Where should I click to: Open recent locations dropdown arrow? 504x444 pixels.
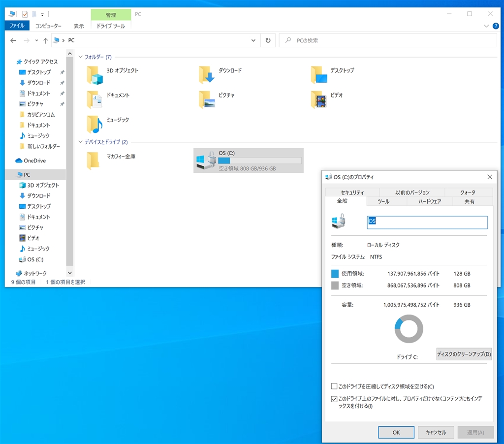click(36, 40)
